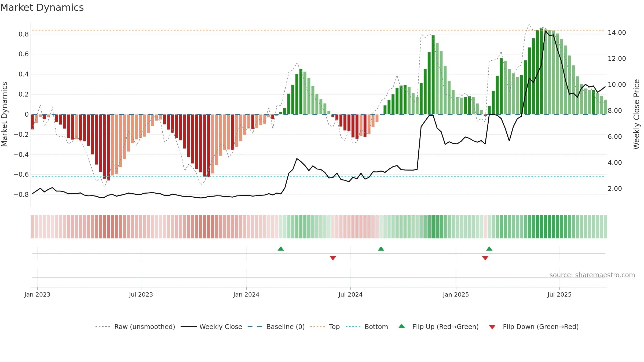This screenshot has width=644, height=362.
Task: Click the last green flip-up marker in 2025
Action: (x=489, y=249)
